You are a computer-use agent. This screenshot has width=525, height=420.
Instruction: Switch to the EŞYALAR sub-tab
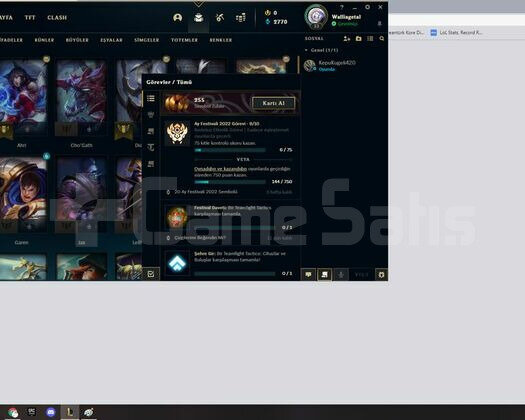point(111,40)
